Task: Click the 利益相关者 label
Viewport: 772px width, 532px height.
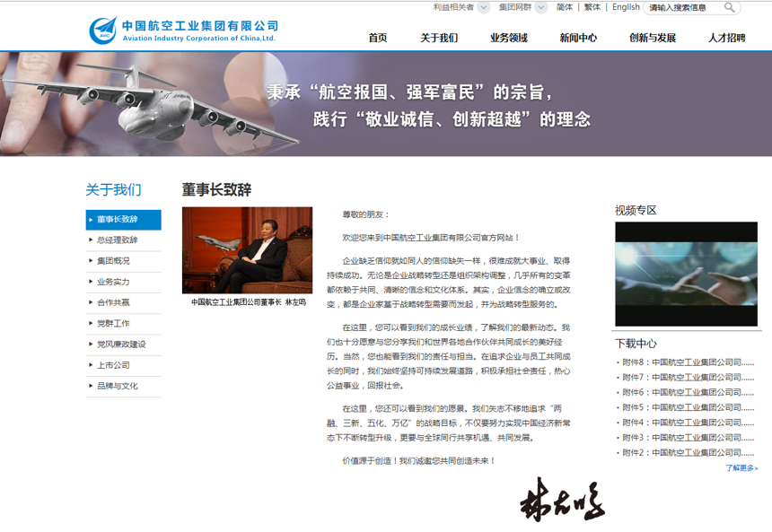Action: pyautogui.click(x=453, y=7)
